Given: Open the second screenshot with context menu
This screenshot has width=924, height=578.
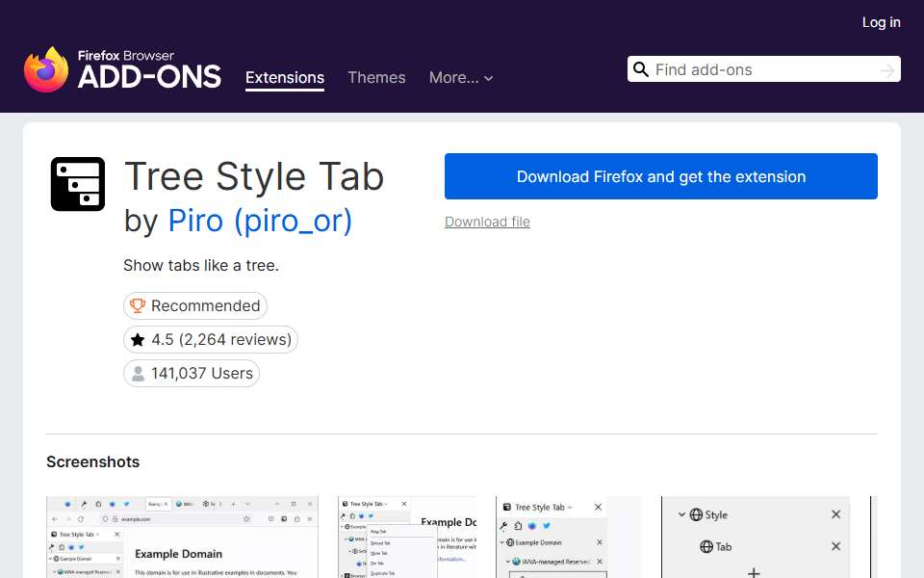Looking at the screenshot, I should (x=408, y=537).
